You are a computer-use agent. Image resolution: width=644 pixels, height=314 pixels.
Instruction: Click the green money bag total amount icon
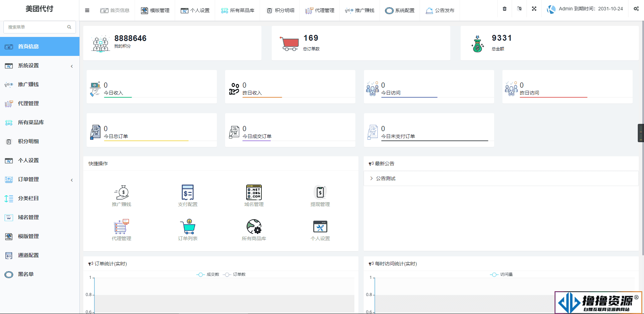coord(478,44)
